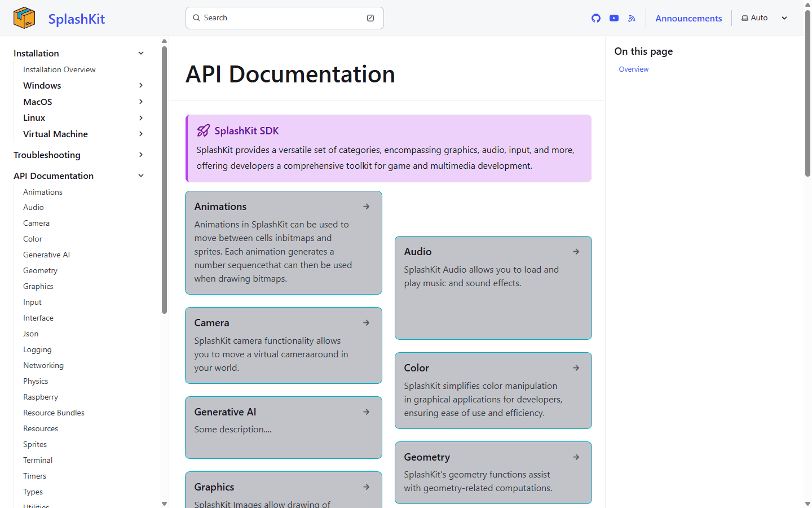Select Terminal in the sidebar
The image size is (812, 508).
point(37,460)
